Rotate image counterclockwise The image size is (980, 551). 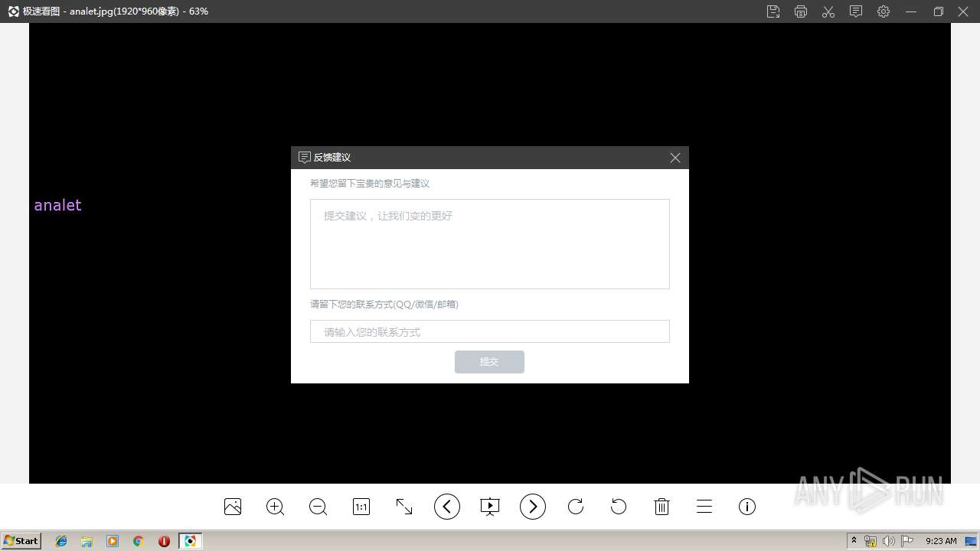pyautogui.click(x=619, y=507)
